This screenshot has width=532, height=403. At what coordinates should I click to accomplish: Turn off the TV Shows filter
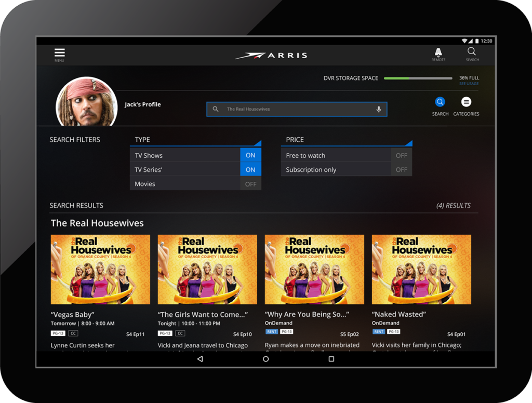tap(250, 155)
